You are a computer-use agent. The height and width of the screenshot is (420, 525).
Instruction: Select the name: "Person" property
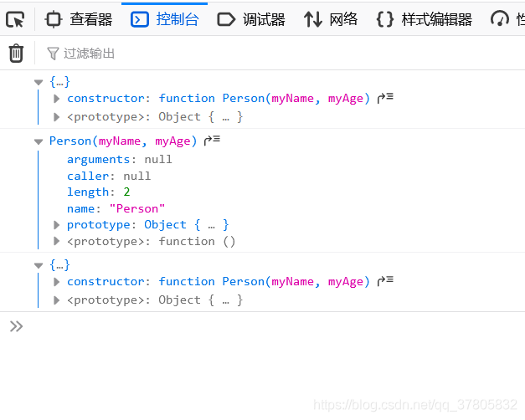[116, 208]
